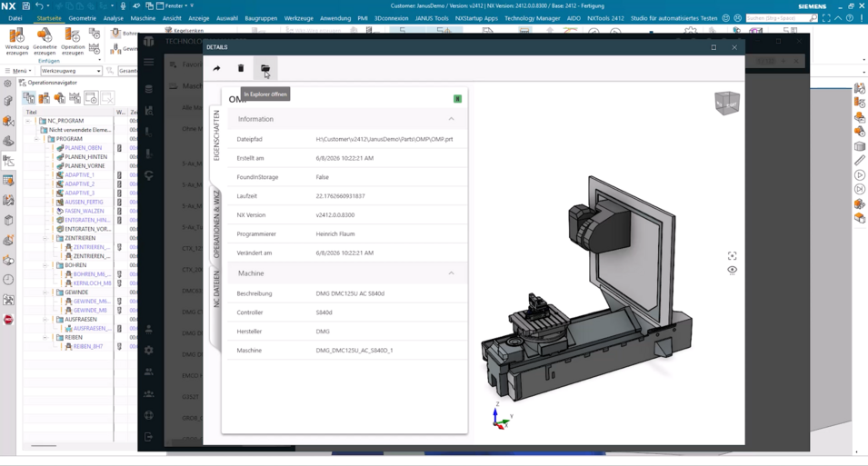Select ADAPTIVE_1 operation in tree
The width and height of the screenshot is (868, 466).
[x=79, y=175]
